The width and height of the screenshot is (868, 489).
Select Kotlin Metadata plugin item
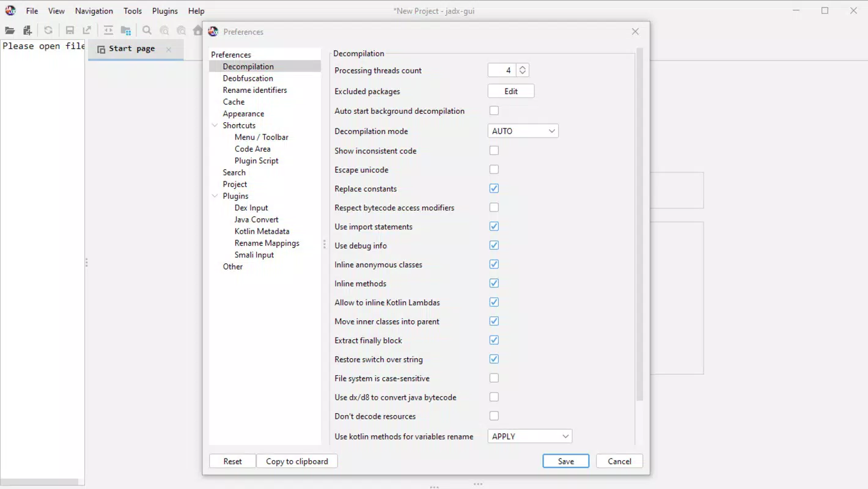(x=262, y=231)
